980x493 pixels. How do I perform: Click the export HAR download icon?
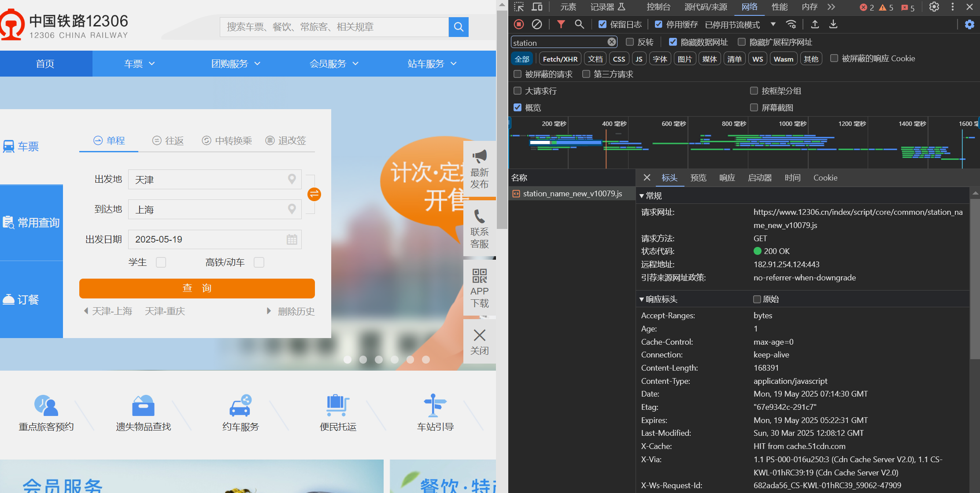[833, 24]
